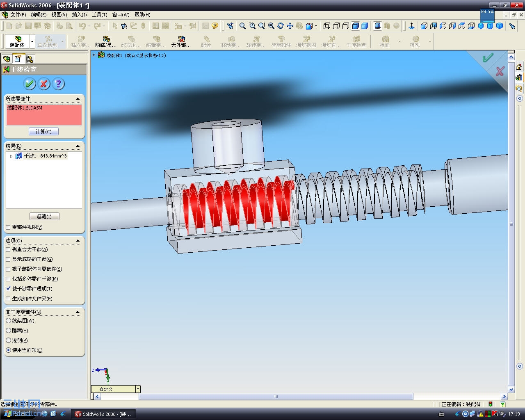Collapse the 选项 section
Image resolution: width=525 pixels, height=420 pixels.
(x=78, y=241)
